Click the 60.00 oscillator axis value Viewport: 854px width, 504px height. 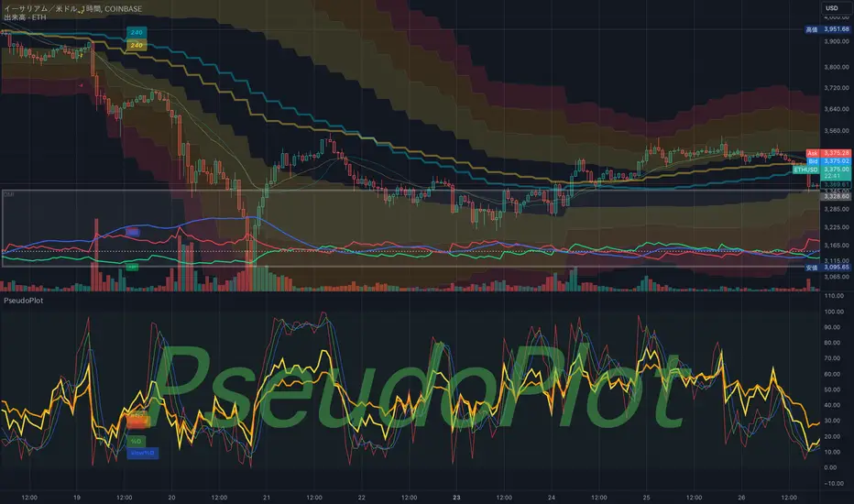[x=834, y=374]
